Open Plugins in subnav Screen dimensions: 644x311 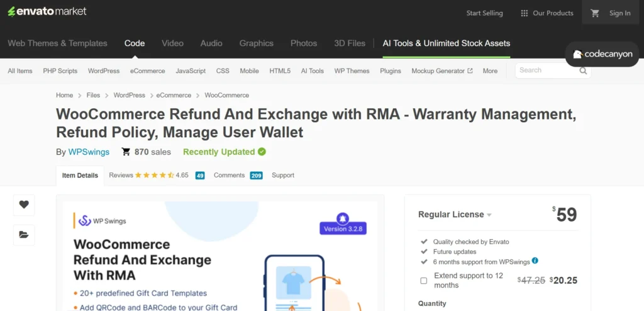pyautogui.click(x=390, y=71)
